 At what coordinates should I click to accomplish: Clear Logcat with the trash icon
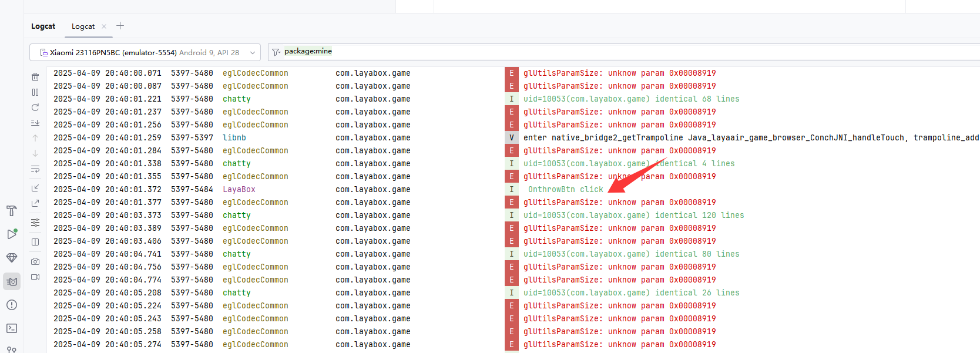tap(35, 77)
